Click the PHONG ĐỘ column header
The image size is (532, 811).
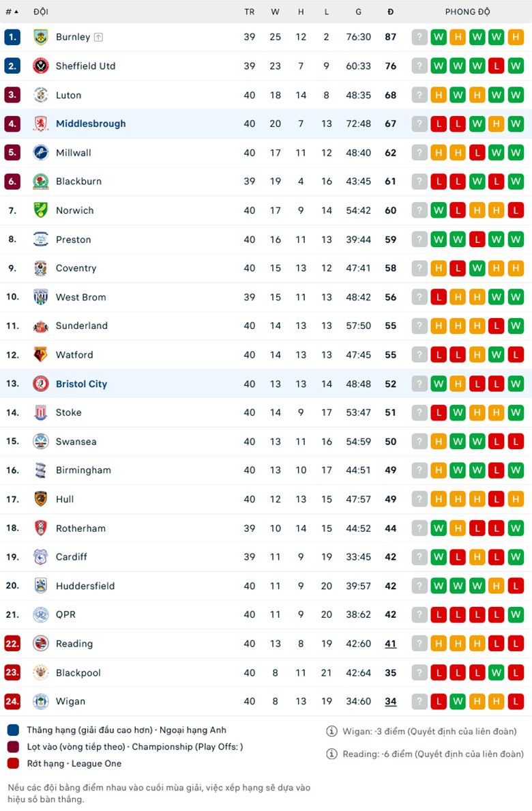tap(468, 12)
